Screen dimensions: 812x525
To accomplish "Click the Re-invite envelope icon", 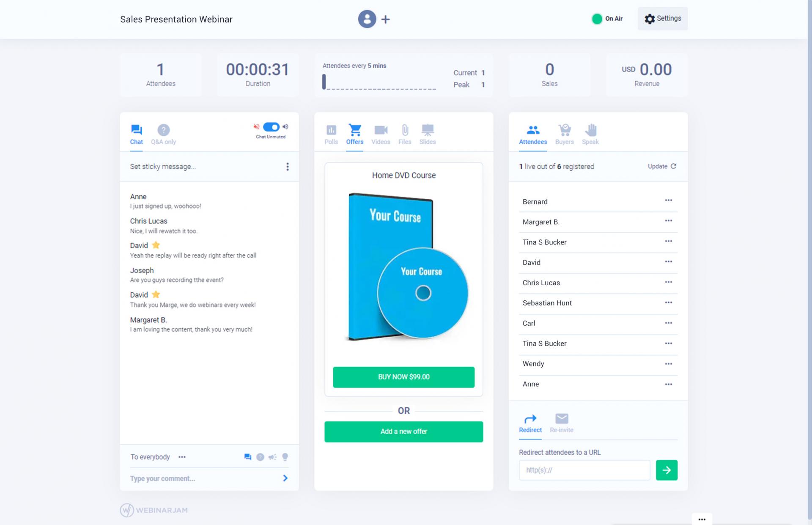I will point(562,419).
